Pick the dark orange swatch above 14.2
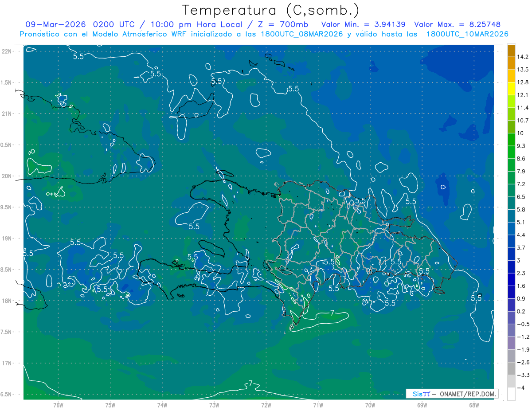This screenshot has width=532, height=411. coord(511,51)
